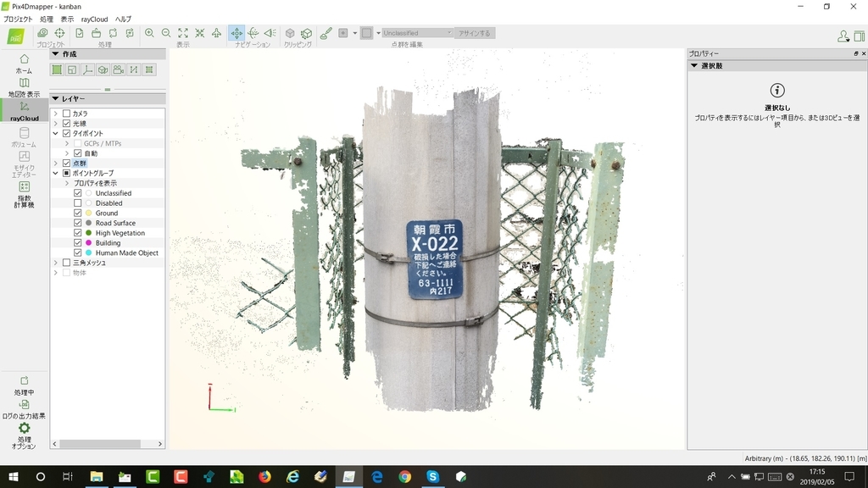Click the Human Made Object cyan dot
The height and width of the screenshot is (488, 868).
(x=88, y=252)
